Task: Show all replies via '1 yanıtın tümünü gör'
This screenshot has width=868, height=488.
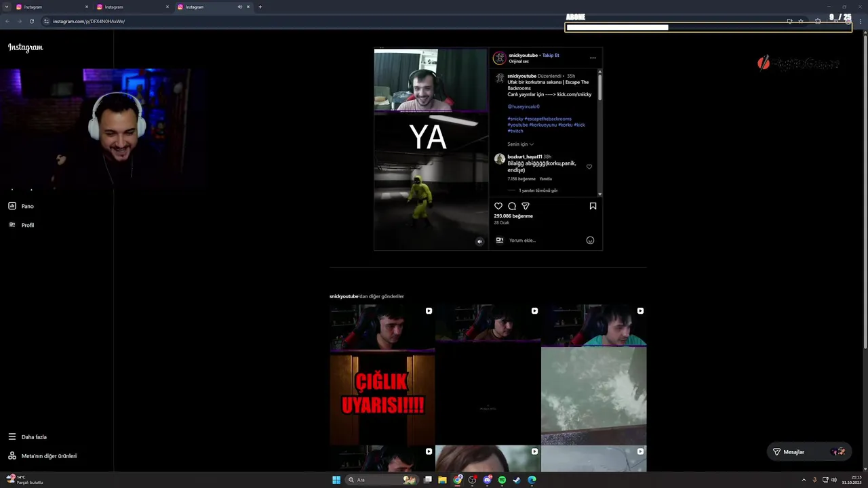Action: [x=538, y=190]
